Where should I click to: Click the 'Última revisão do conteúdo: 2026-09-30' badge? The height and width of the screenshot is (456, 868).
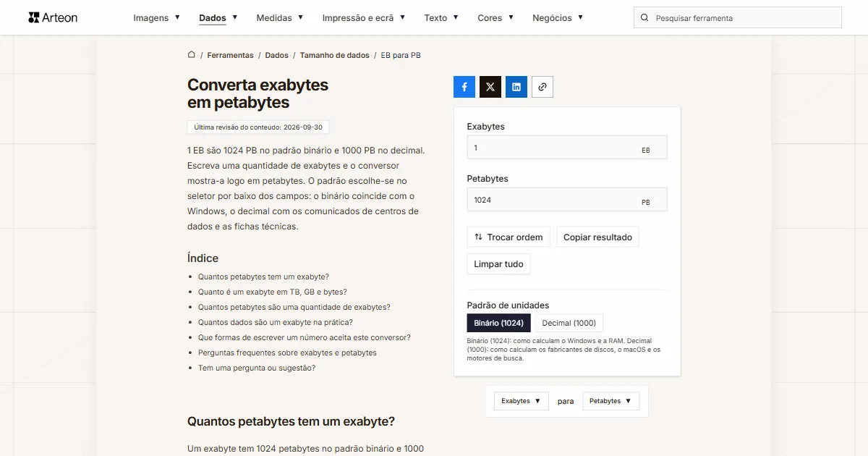pos(258,127)
